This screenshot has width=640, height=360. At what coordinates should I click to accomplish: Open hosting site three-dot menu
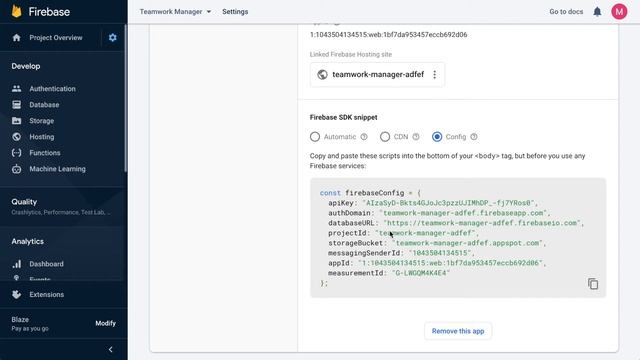[x=435, y=74]
